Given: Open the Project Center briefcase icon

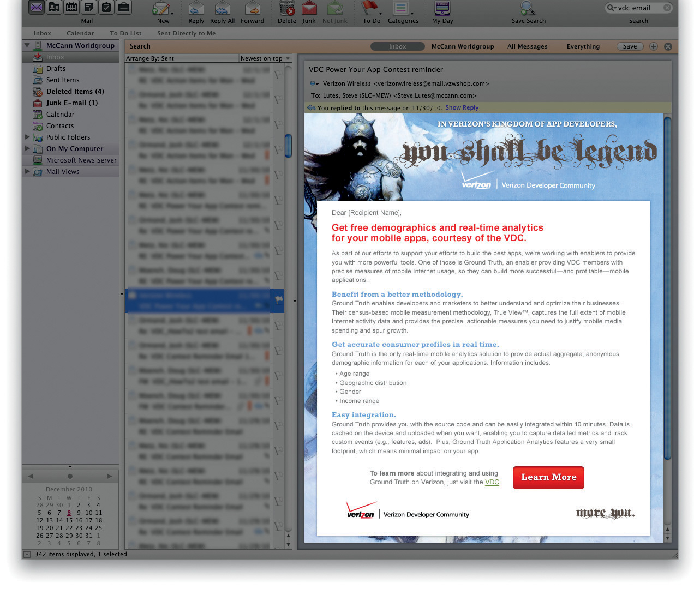Looking at the screenshot, I should pyautogui.click(x=124, y=8).
